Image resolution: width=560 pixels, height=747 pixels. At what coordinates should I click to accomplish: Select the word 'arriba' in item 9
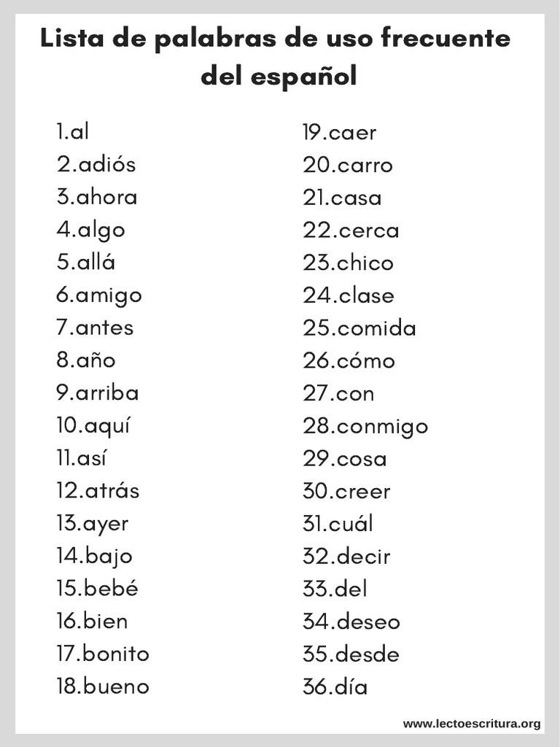tap(106, 392)
